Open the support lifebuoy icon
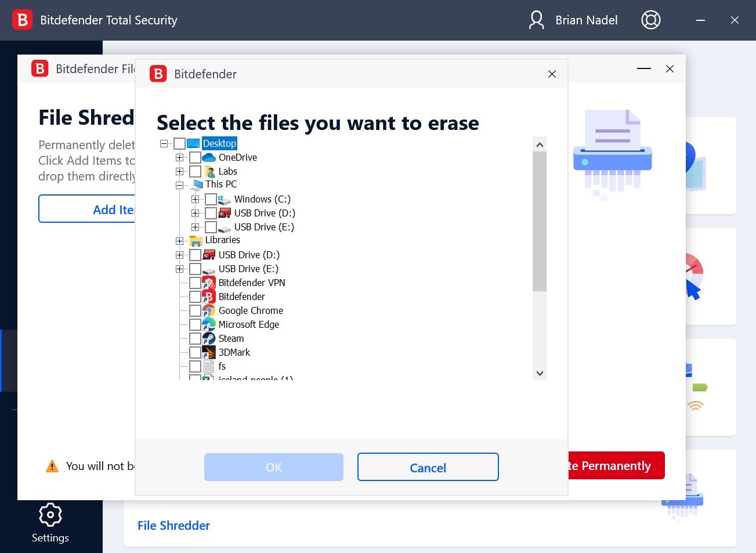Screen dimensions: 756x553 tap(651, 20)
